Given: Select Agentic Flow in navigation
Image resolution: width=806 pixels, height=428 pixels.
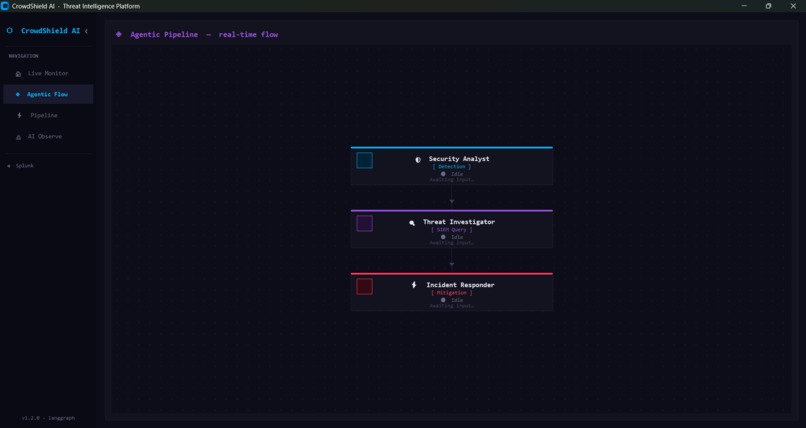Looking at the screenshot, I should click(48, 95).
